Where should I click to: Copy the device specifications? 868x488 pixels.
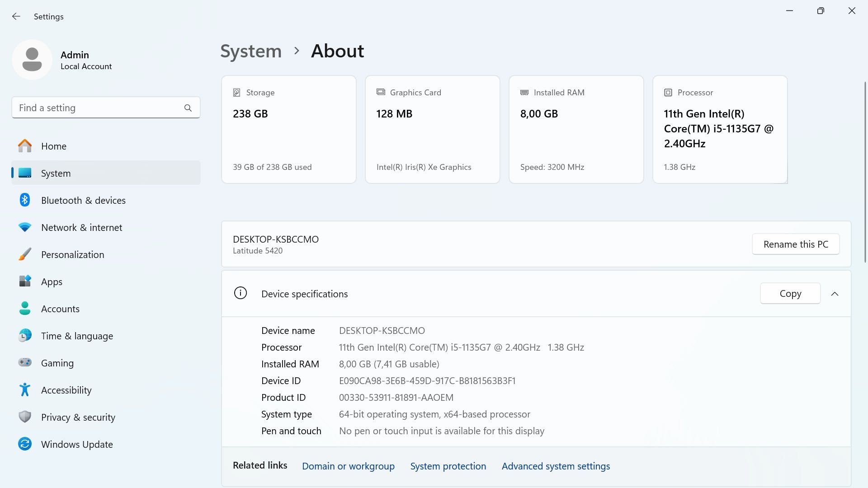pos(790,294)
